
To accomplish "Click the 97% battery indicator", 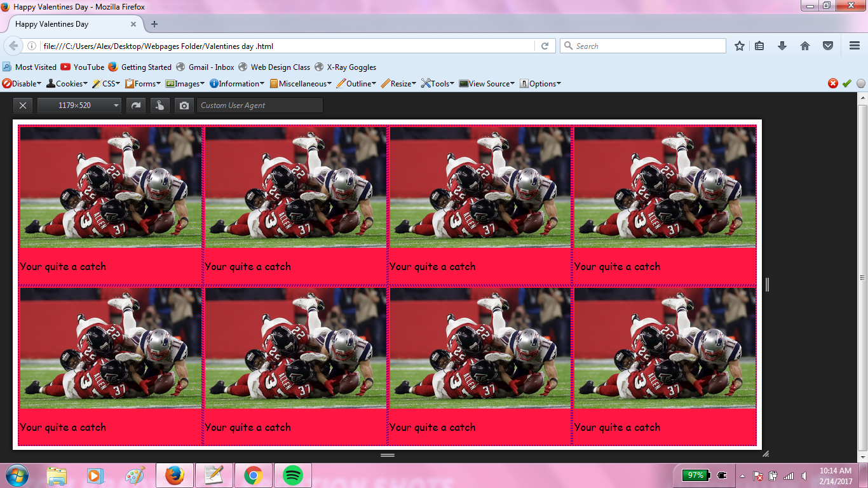I will [x=696, y=475].
